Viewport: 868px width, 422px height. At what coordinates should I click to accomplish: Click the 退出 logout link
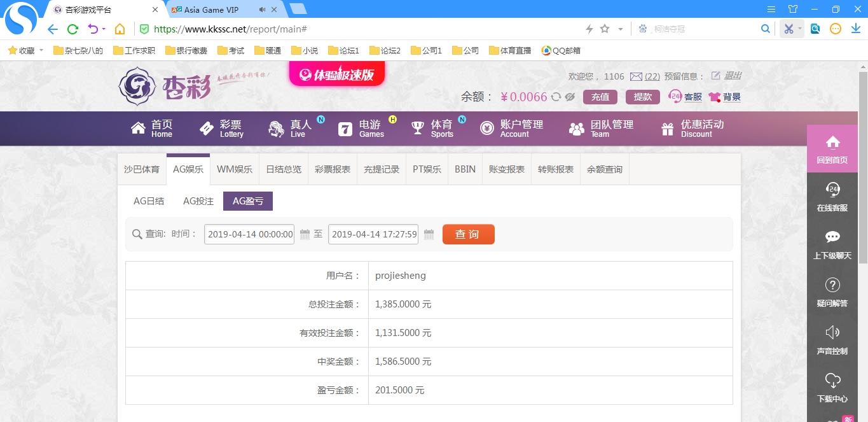coord(733,76)
